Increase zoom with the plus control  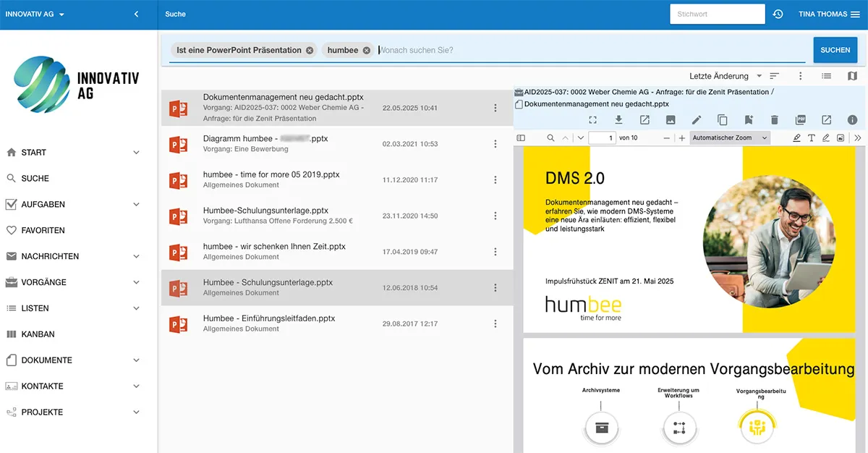(681, 137)
